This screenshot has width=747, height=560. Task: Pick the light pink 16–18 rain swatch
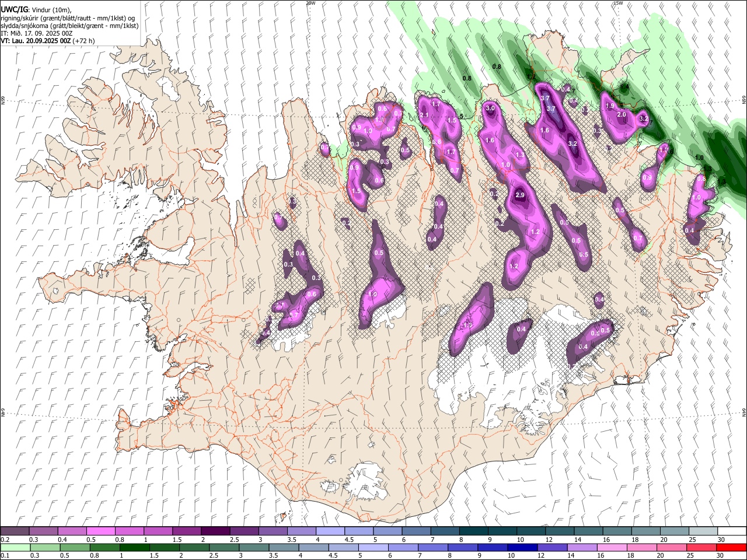pos(612,547)
